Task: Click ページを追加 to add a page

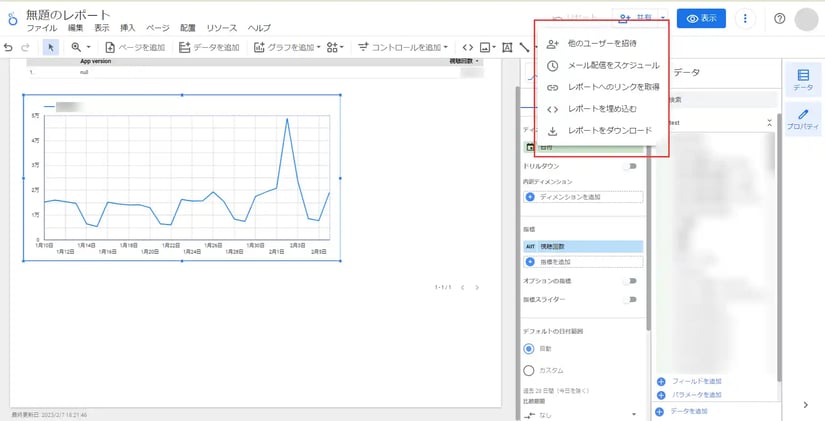Action: [135, 47]
